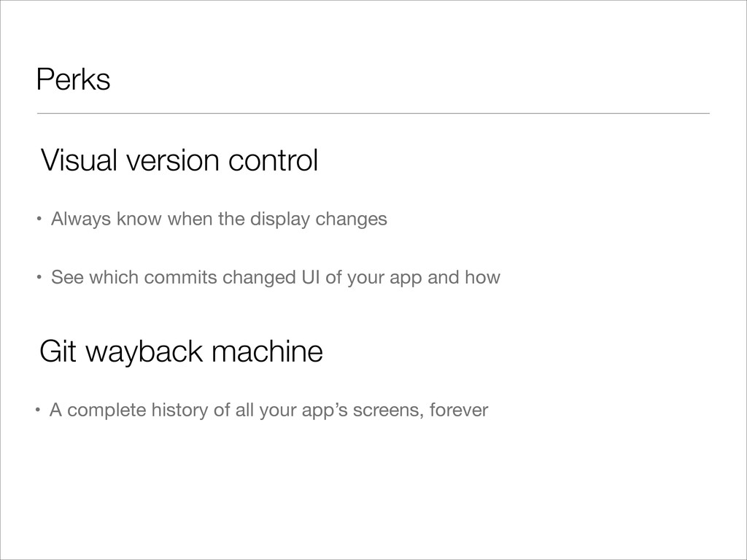
Task: Click the word 'forever' in last bullet
Action: click(459, 410)
